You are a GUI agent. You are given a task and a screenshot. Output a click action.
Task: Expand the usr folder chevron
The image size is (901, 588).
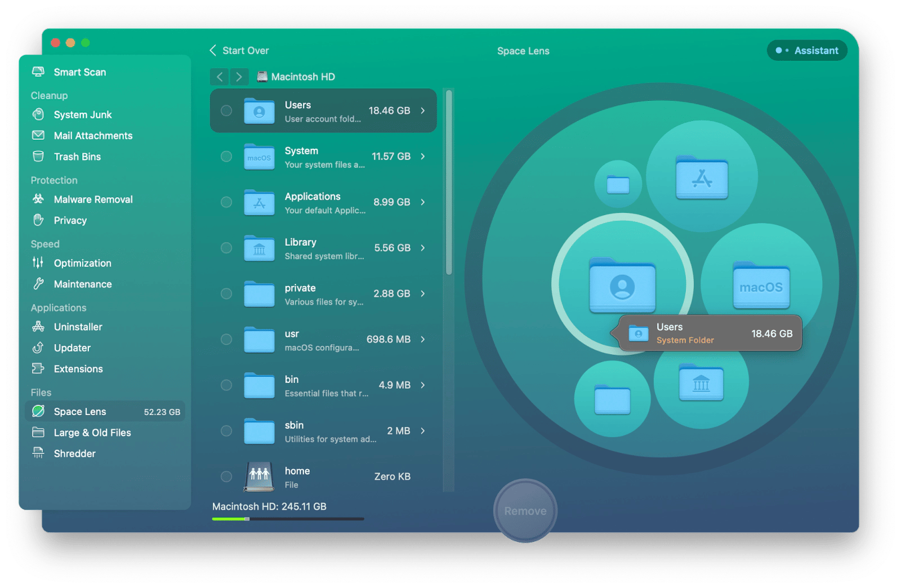(423, 339)
